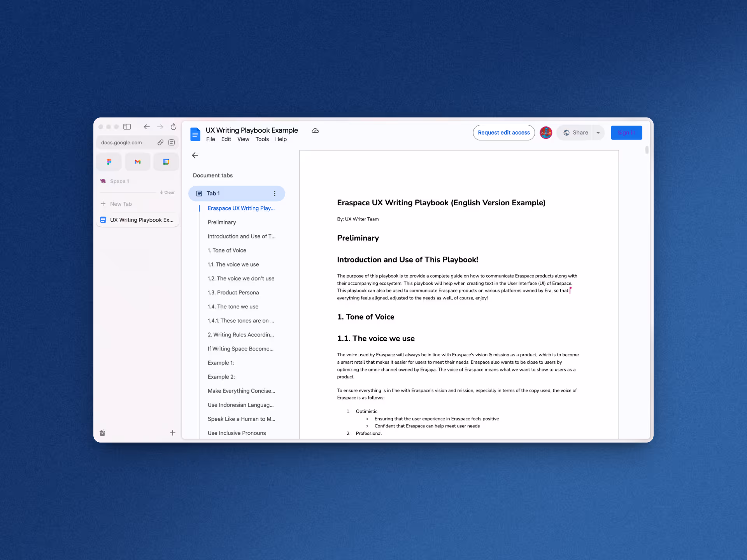Jump to 2. Writing Rules Accordin... outline item
Viewport: 747px width, 560px height.
click(241, 335)
